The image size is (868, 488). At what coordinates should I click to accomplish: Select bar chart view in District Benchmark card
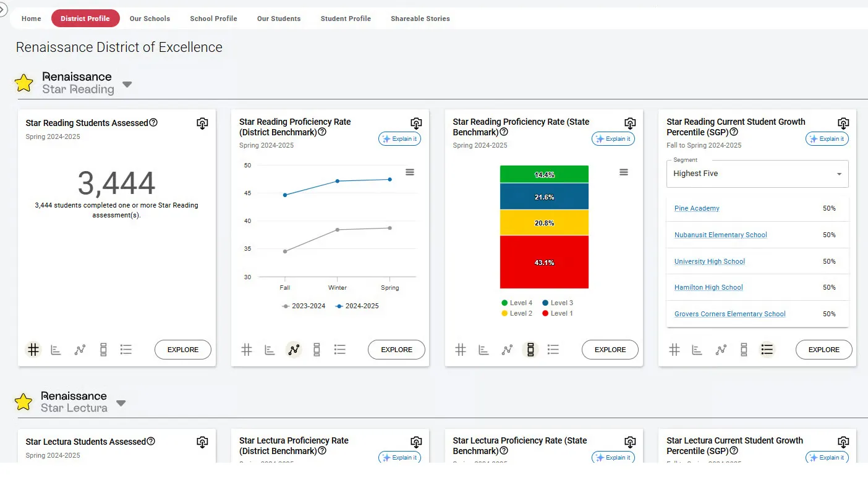(x=270, y=350)
